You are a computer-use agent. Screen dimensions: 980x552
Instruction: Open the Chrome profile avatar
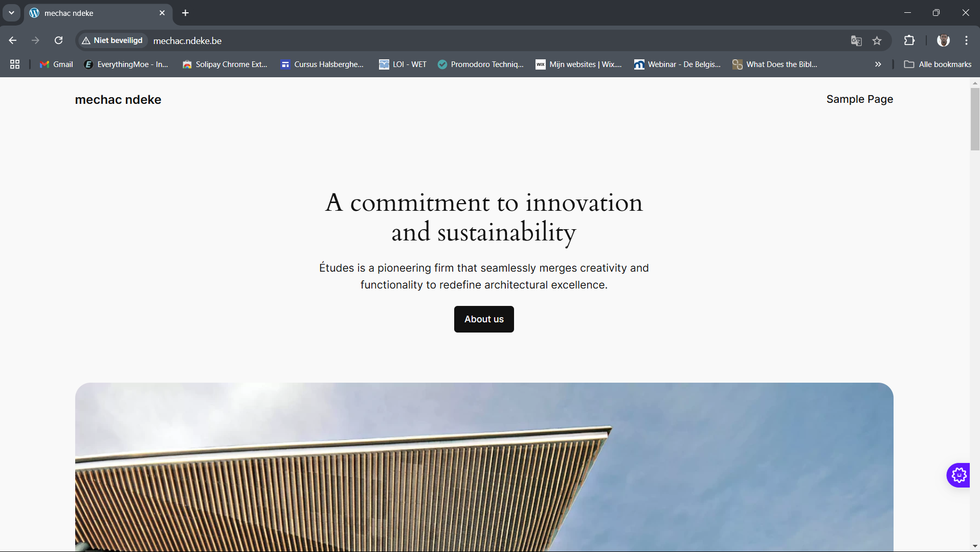[x=943, y=40]
